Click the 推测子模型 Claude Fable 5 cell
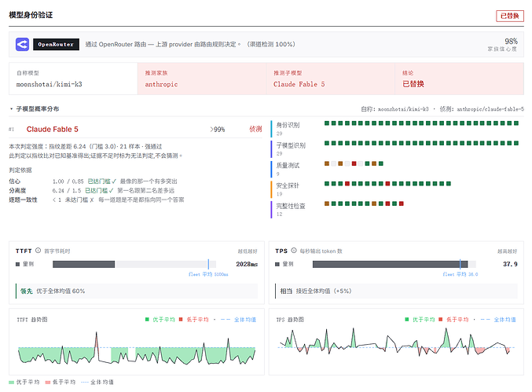This screenshot has width=532, height=392. [331, 79]
